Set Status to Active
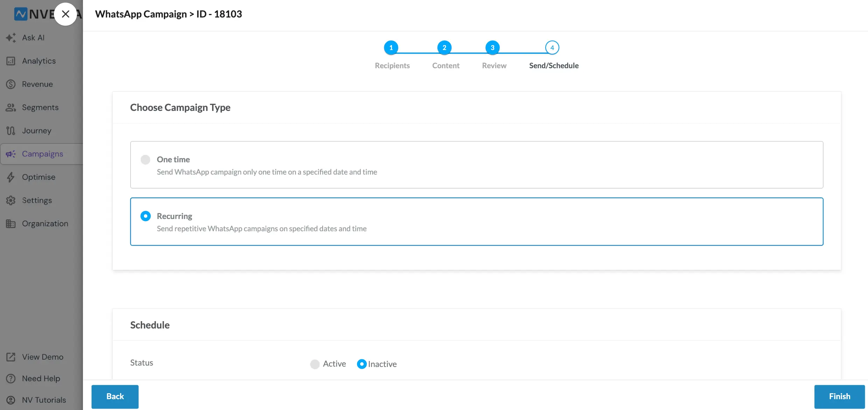The width and height of the screenshot is (868, 410). (315, 364)
